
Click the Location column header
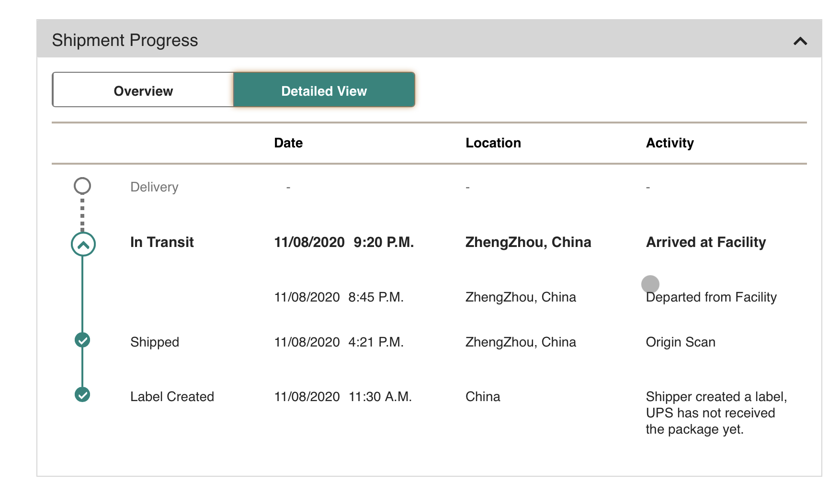coord(493,143)
